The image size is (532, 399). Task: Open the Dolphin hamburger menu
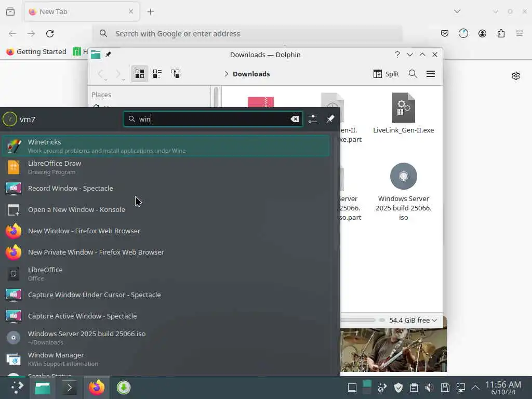(431, 74)
